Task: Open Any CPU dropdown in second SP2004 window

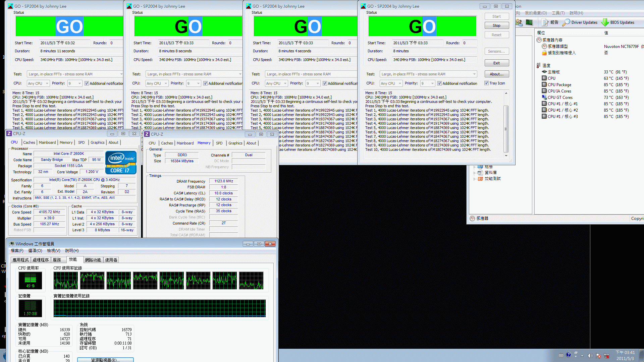Action: pos(157,83)
